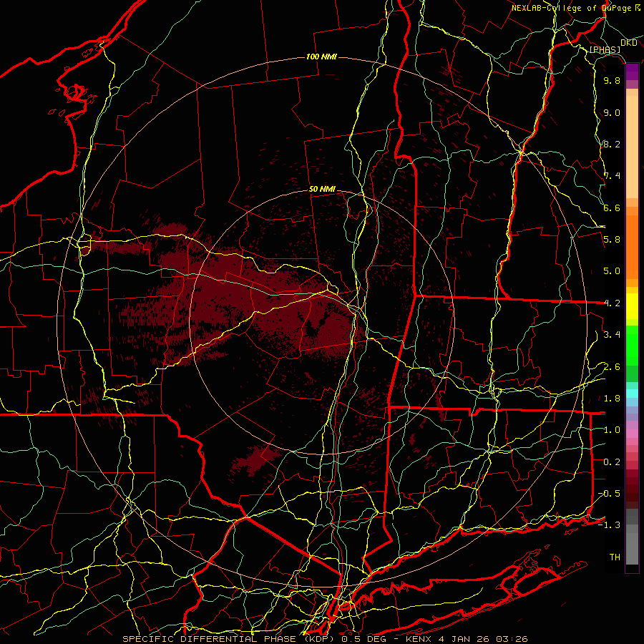Click the yellow segment of the color bar

pos(632,306)
